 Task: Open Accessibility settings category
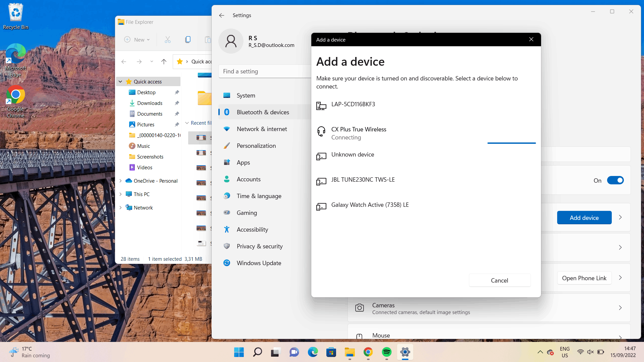click(265, 230)
